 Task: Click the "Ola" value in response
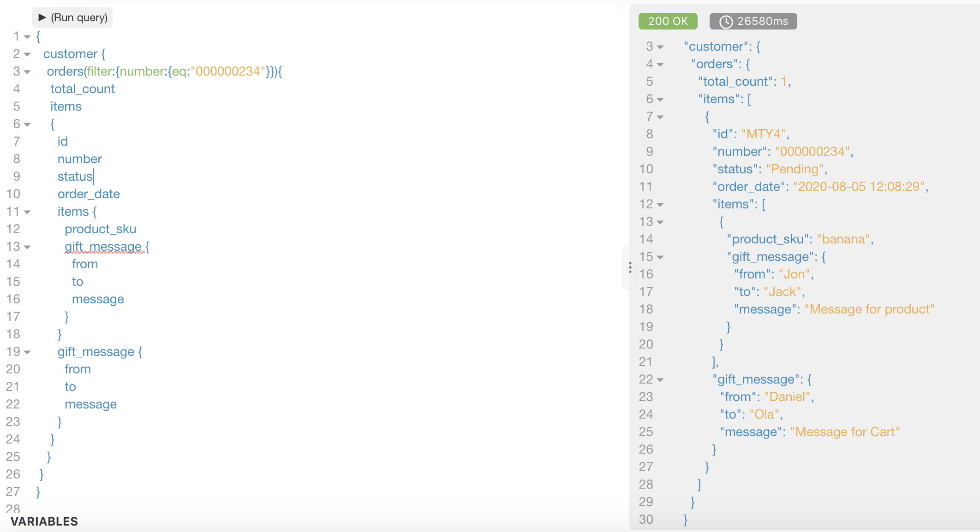[764, 414]
